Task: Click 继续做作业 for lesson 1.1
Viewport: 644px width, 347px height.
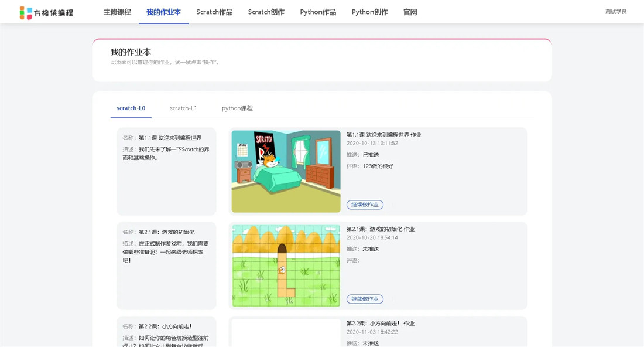Action: coord(366,205)
